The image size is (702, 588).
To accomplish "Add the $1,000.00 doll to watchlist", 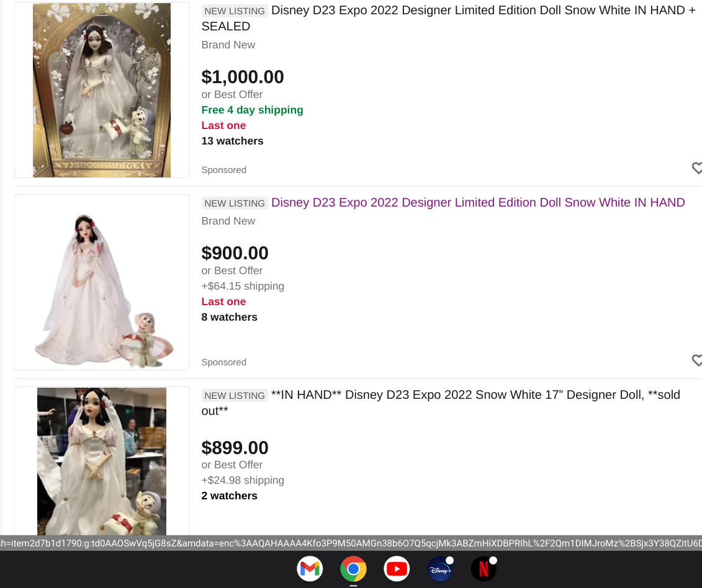I will [x=696, y=168].
